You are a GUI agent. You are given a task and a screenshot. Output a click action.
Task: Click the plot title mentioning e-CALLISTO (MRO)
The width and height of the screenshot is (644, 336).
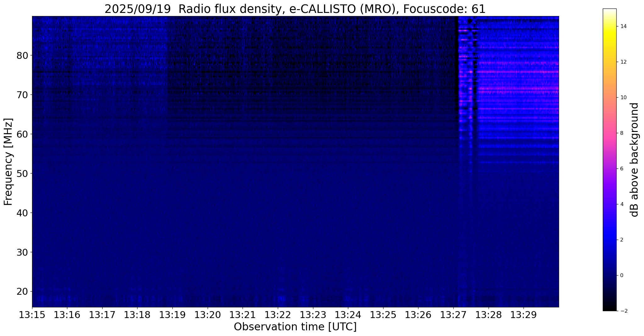[x=295, y=9]
